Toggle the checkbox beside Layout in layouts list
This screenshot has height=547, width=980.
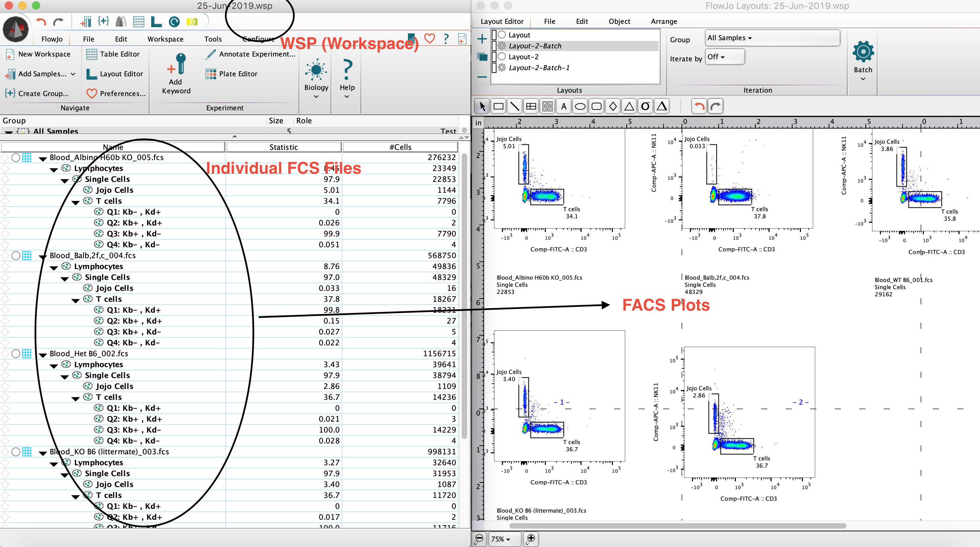tap(494, 35)
